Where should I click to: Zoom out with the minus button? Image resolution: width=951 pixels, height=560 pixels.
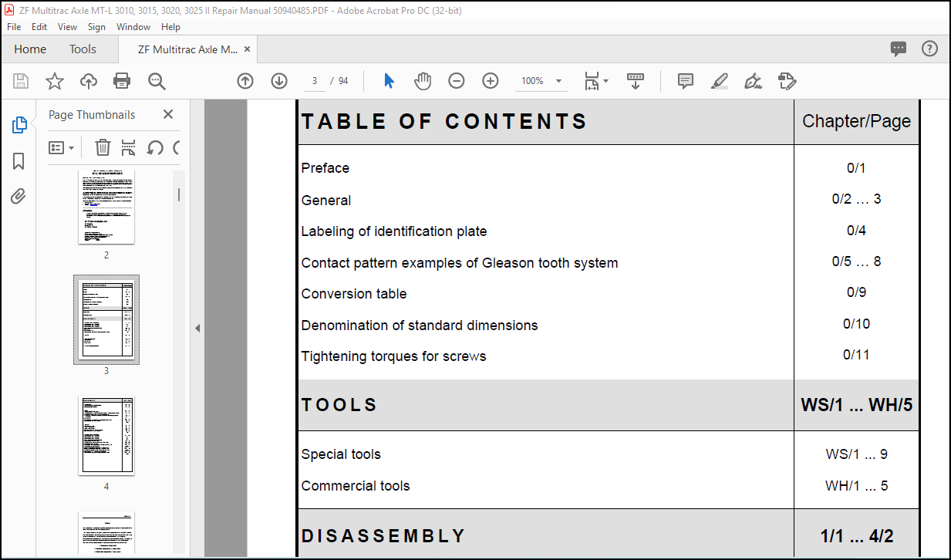click(x=457, y=81)
